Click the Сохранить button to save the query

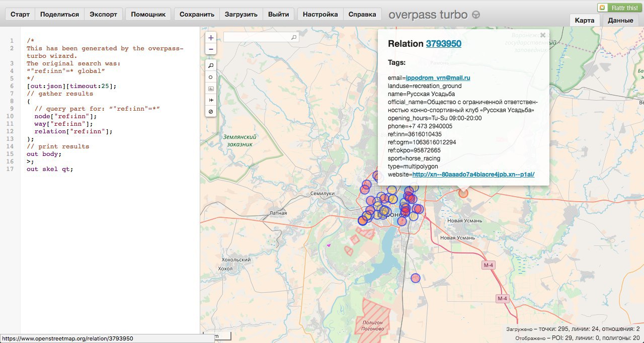tap(197, 15)
